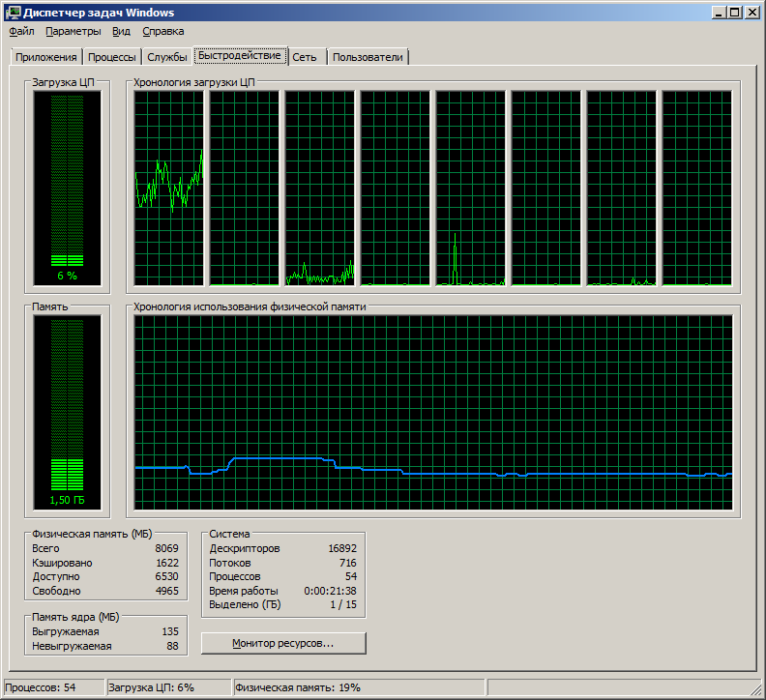The width and height of the screenshot is (766, 700).
Task: Open the Справка menu
Action: click(x=162, y=31)
